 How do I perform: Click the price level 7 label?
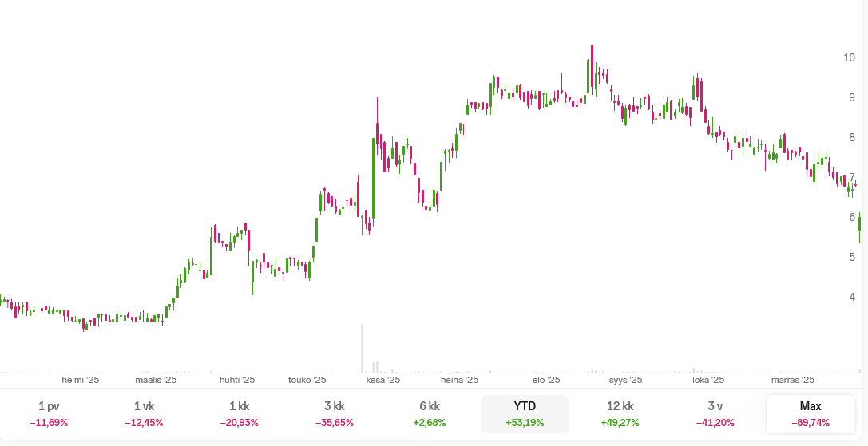852,177
